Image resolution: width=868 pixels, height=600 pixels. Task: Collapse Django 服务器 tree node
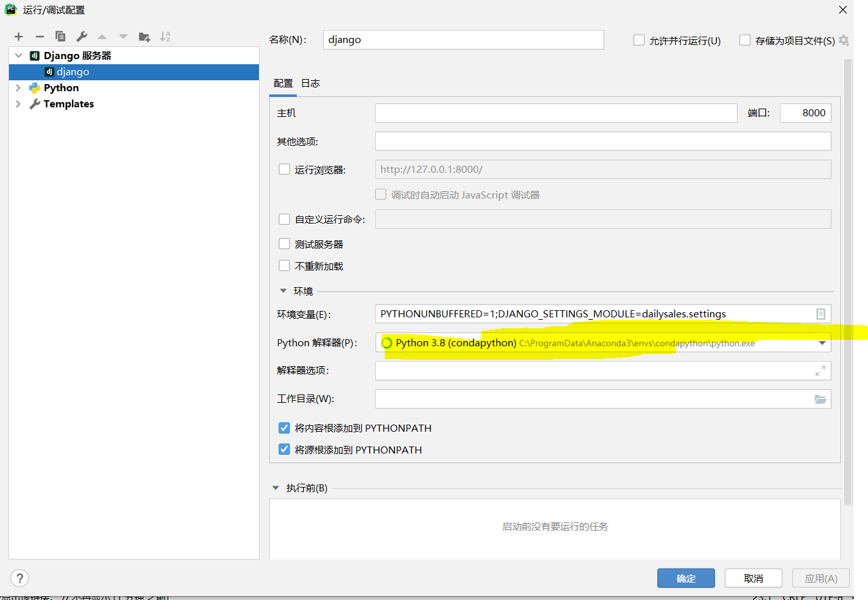(19, 56)
